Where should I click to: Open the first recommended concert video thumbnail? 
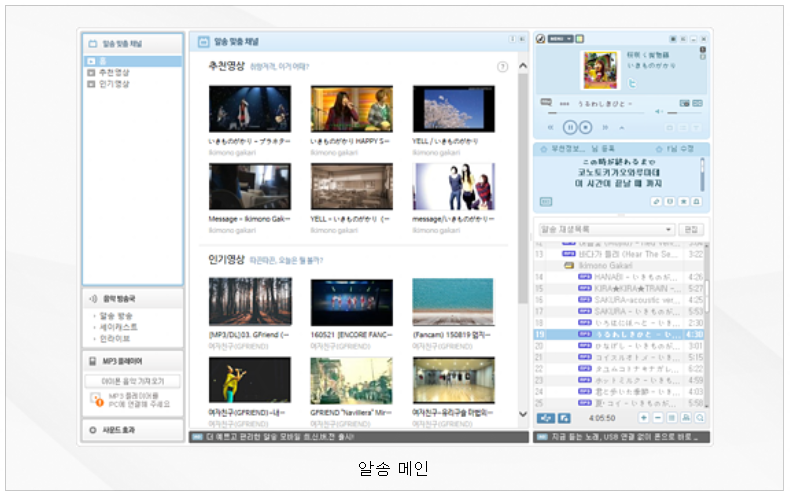point(250,109)
